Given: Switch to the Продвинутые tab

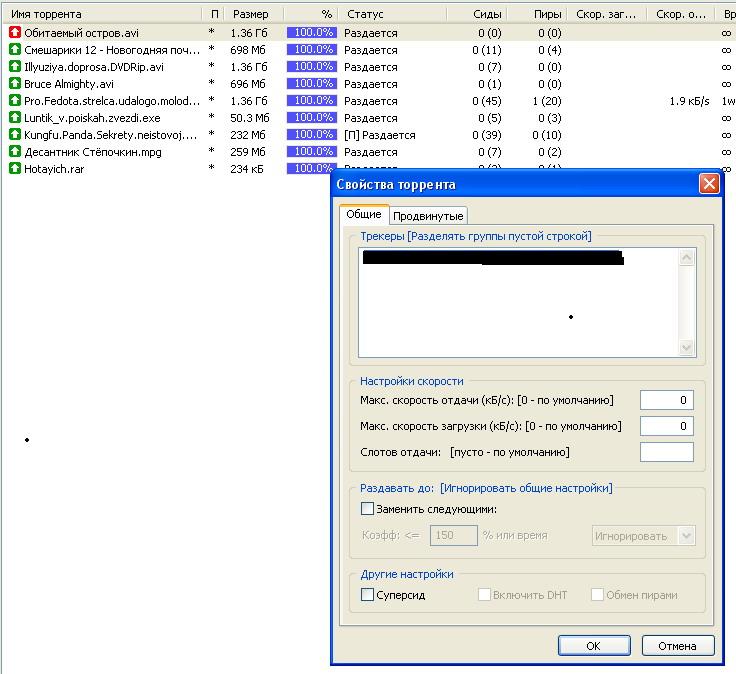Looking at the screenshot, I should pyautogui.click(x=428, y=216).
